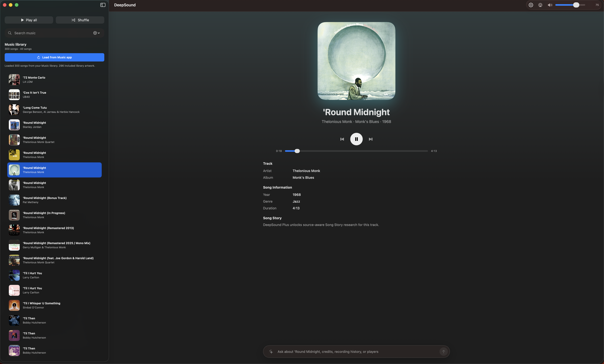
Task: Click the Music library heading
Action: tap(15, 44)
